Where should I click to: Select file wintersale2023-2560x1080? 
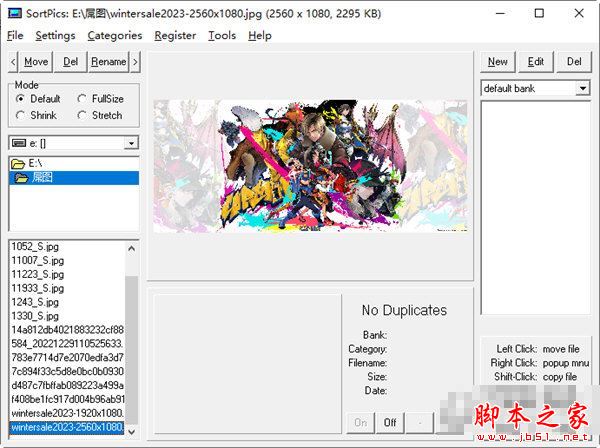click(67, 427)
